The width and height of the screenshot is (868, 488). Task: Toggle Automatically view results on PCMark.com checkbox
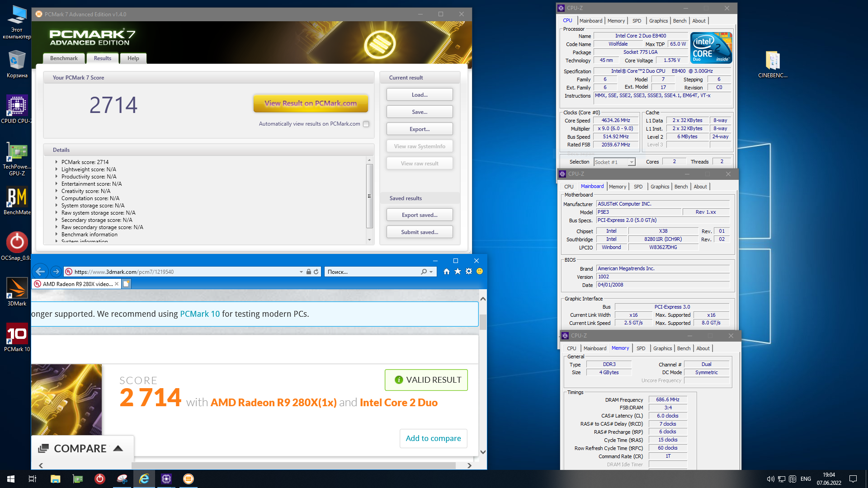tap(366, 124)
